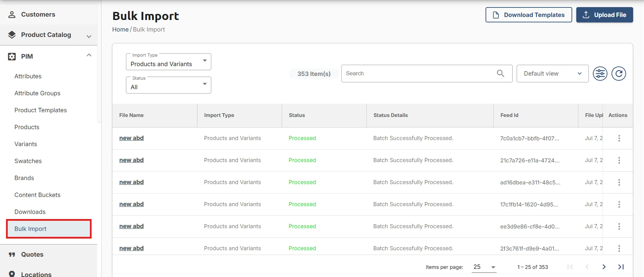644x277 pixels.
Task: Click the Product Catalog layers icon
Action: click(x=12, y=35)
